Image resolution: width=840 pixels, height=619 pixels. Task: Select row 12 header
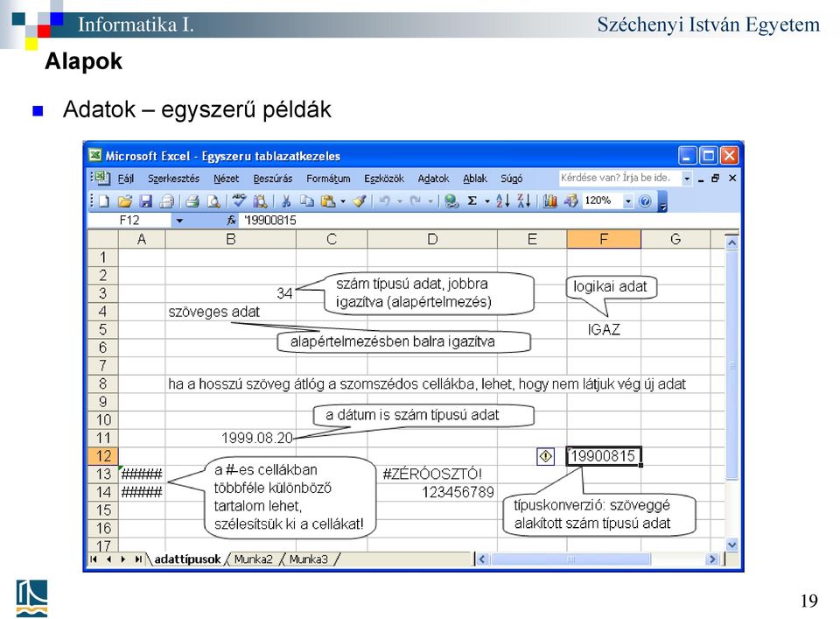pyautogui.click(x=103, y=456)
